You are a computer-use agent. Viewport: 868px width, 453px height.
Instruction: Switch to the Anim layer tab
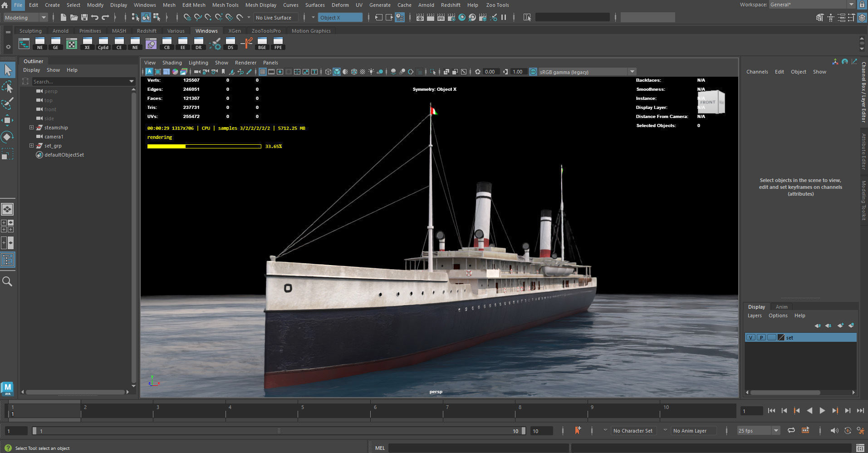point(781,307)
